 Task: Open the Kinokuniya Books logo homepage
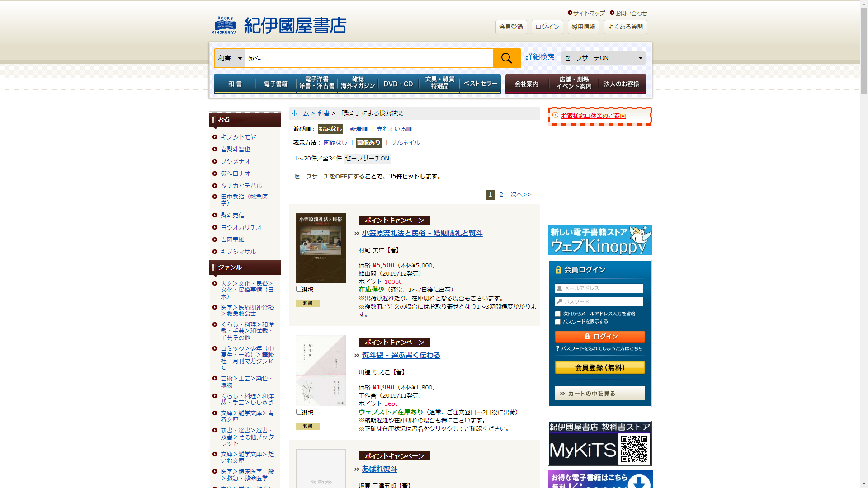pyautogui.click(x=279, y=25)
